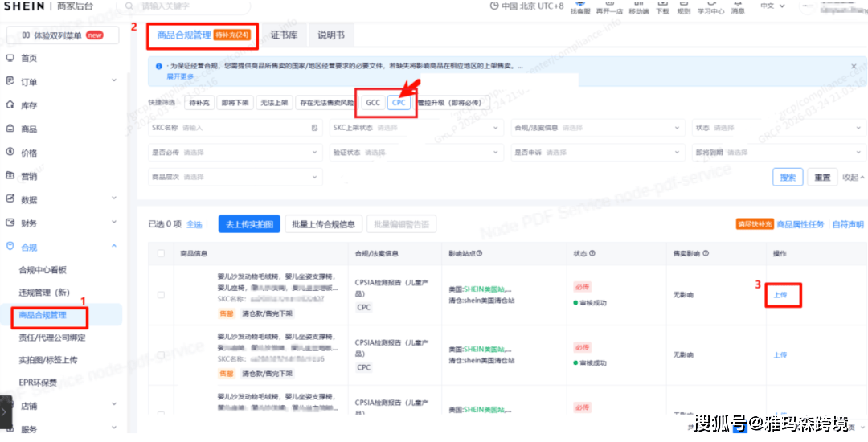
Task: Open 规则 rules in the top bar
Action: [x=684, y=7]
